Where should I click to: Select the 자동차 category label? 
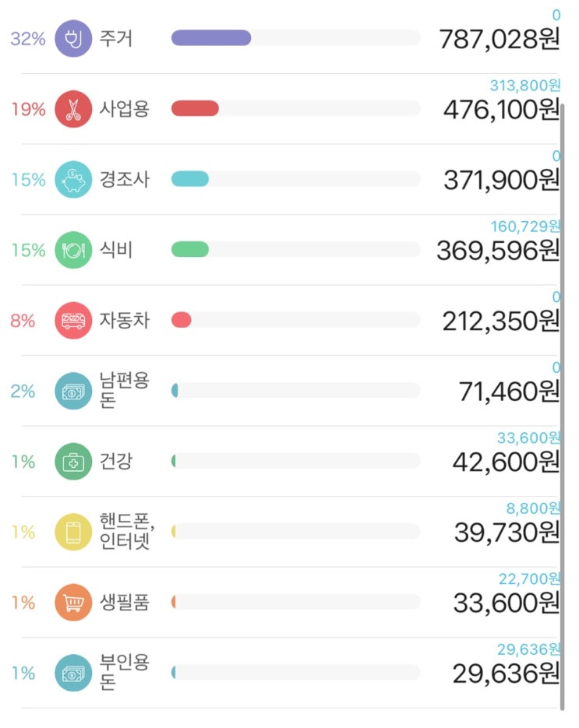(124, 321)
